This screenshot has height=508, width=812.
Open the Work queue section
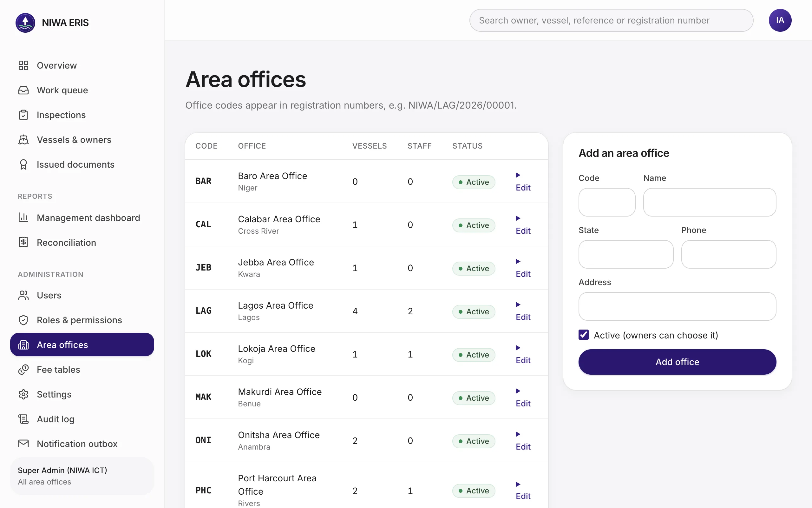pyautogui.click(x=82, y=90)
